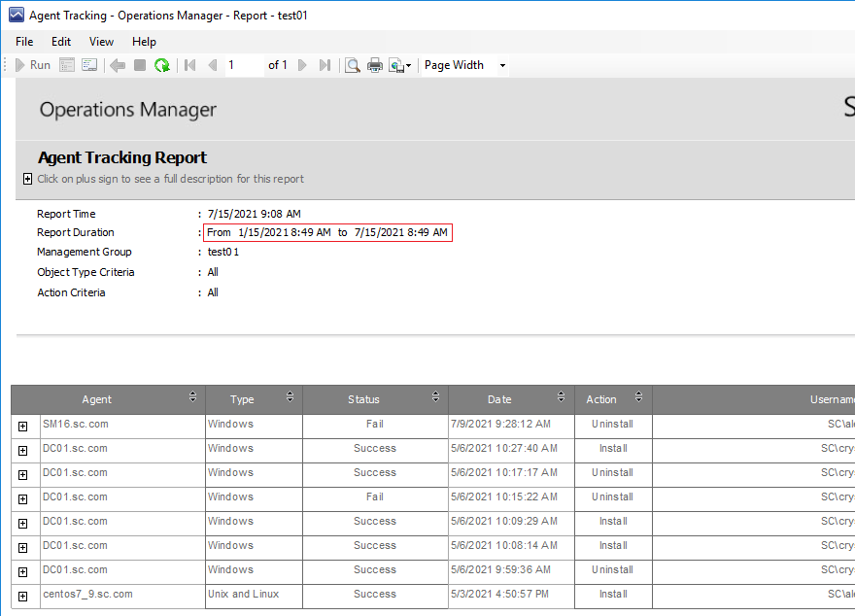Click the Agent column header label

point(96,399)
